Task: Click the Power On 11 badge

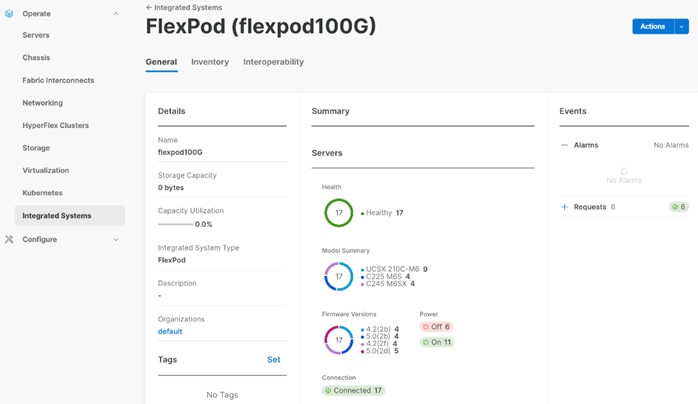Action: click(437, 342)
